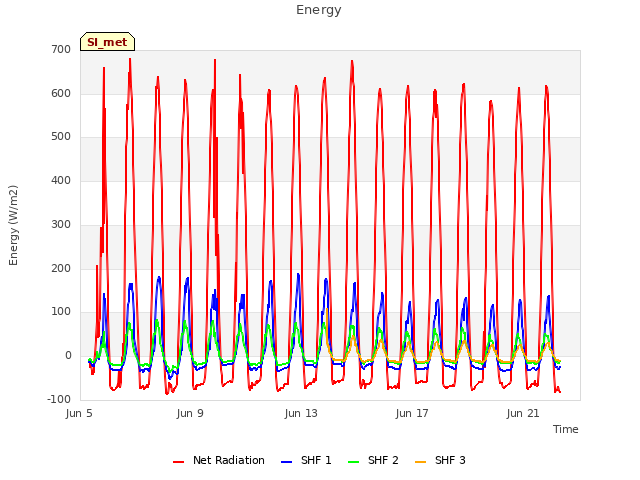Viewport: 640px width, 480px height.
Task: Click the red Net Radiation legend swatch
Action: (179, 462)
